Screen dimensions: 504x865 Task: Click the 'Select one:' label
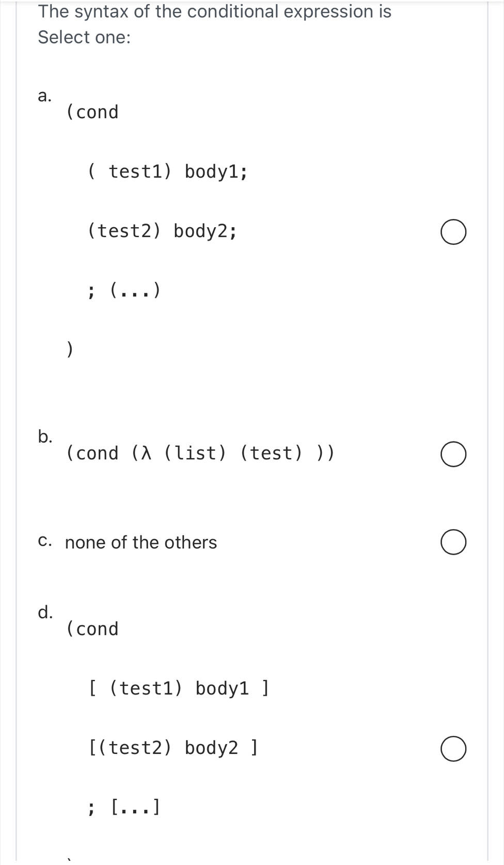(84, 37)
